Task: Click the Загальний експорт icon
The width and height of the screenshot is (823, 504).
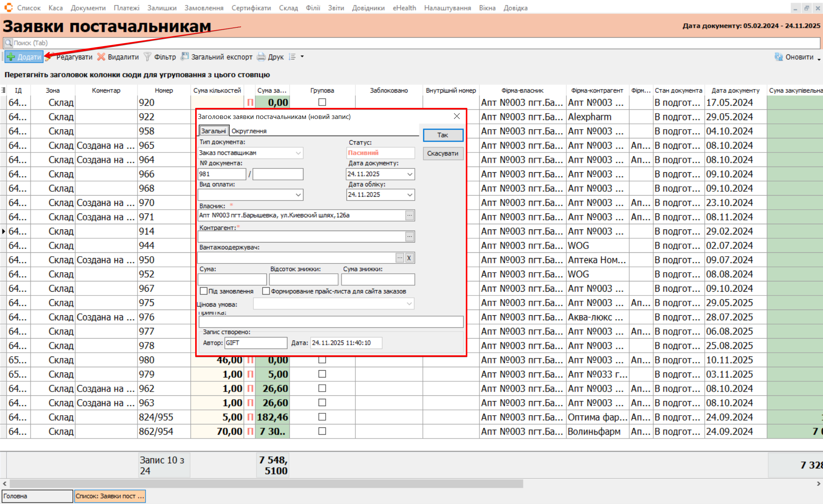Action: coord(185,57)
